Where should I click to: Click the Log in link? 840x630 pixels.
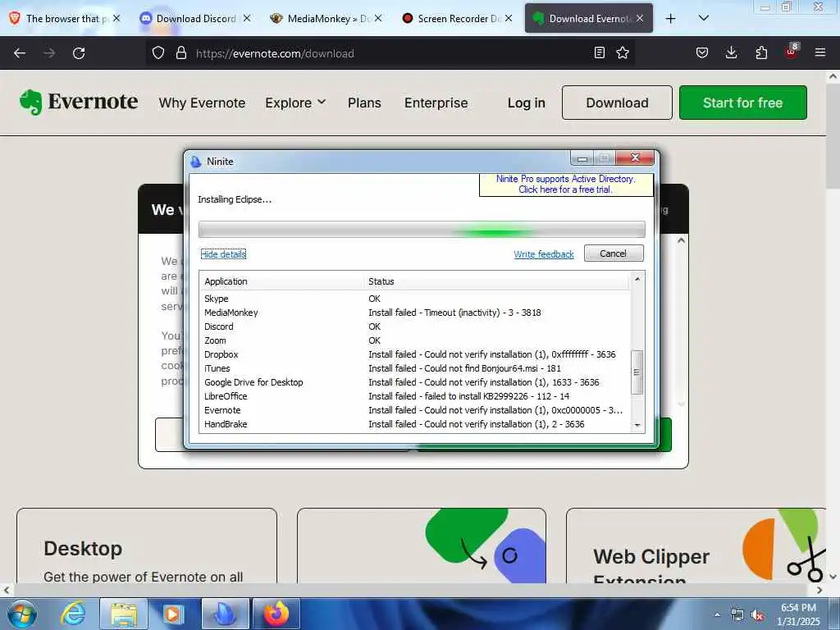tap(526, 103)
